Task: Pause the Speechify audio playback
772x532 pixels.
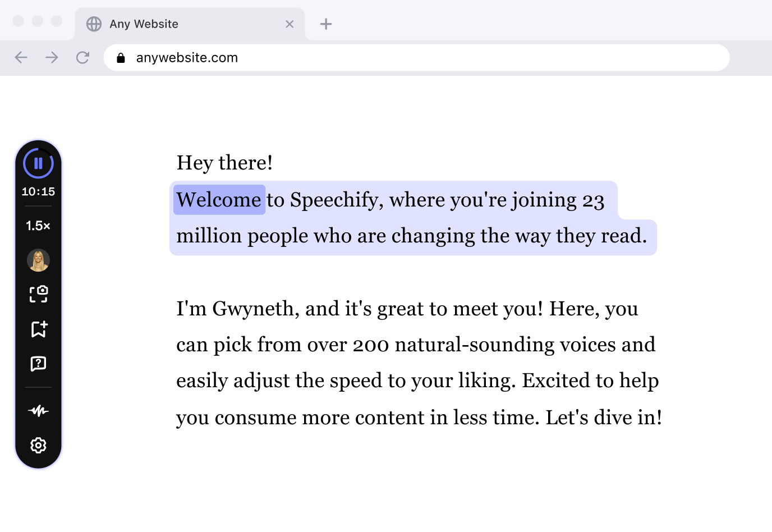Action: [x=38, y=163]
